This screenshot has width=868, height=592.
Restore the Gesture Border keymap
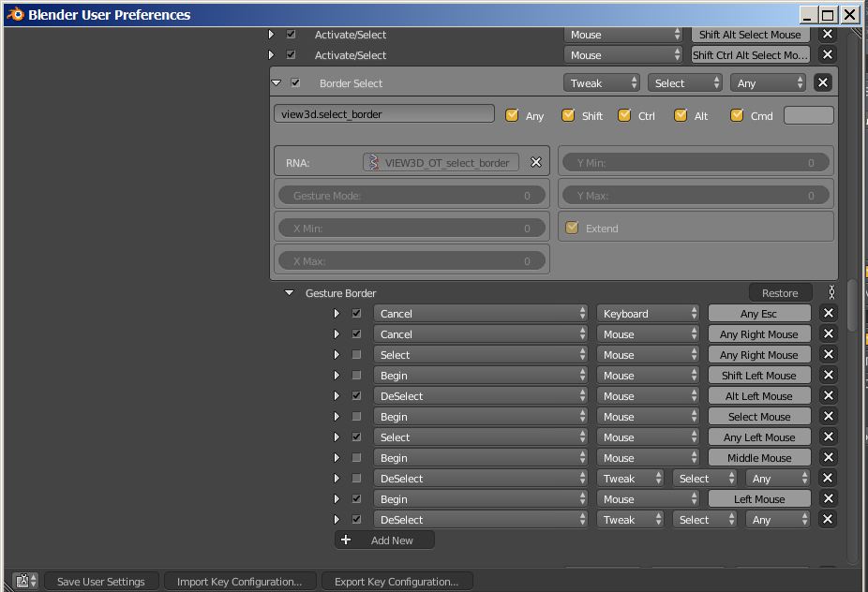pyautogui.click(x=780, y=292)
